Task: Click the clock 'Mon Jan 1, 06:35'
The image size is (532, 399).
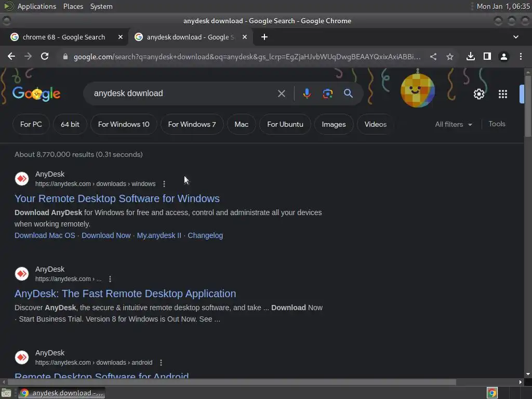Action: click(x=503, y=6)
